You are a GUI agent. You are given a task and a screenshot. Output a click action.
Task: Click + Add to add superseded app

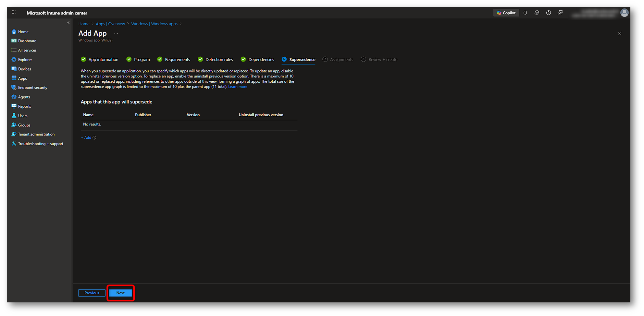[x=86, y=138]
